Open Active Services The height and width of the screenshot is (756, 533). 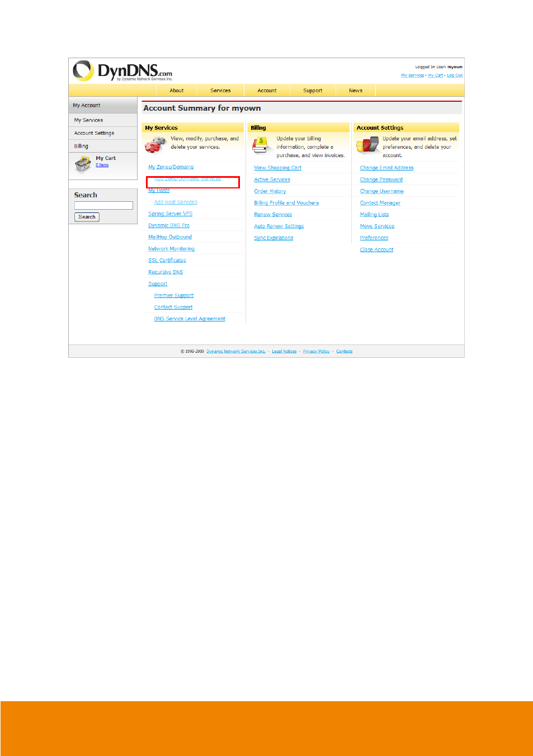272,179
